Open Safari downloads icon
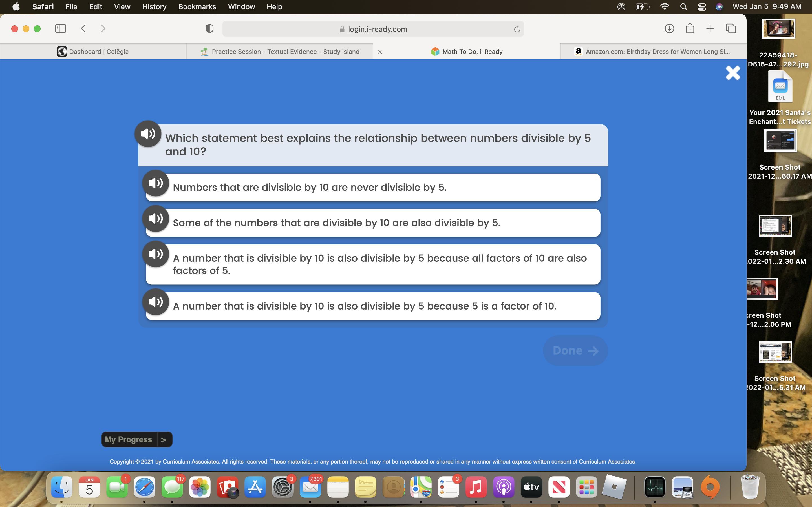812x507 pixels. click(x=669, y=28)
